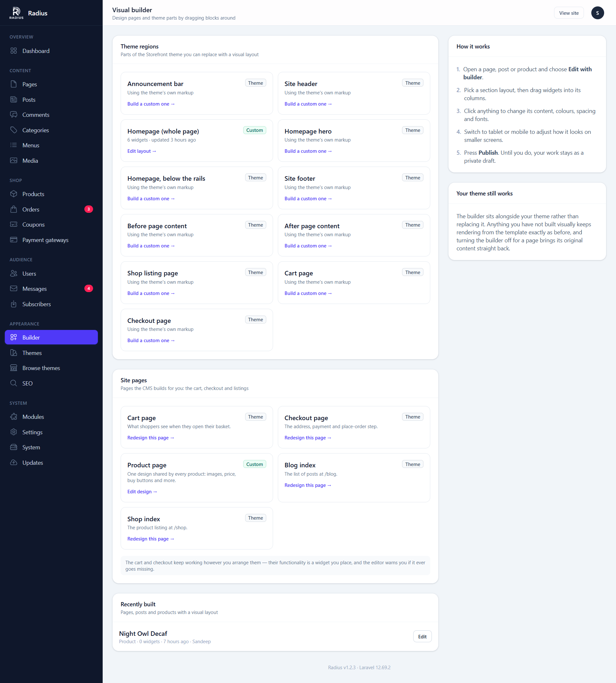Click the Categories tag icon
616x683 pixels.
point(13,130)
